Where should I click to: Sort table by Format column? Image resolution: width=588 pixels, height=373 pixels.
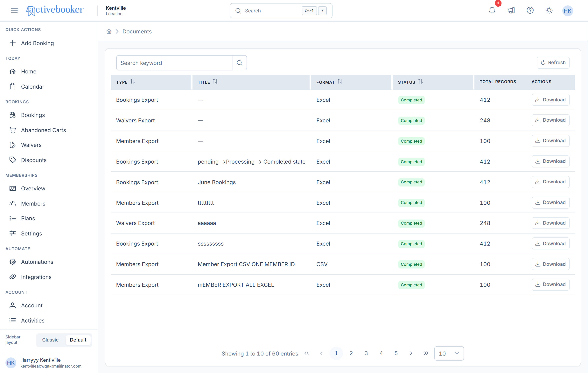click(340, 81)
